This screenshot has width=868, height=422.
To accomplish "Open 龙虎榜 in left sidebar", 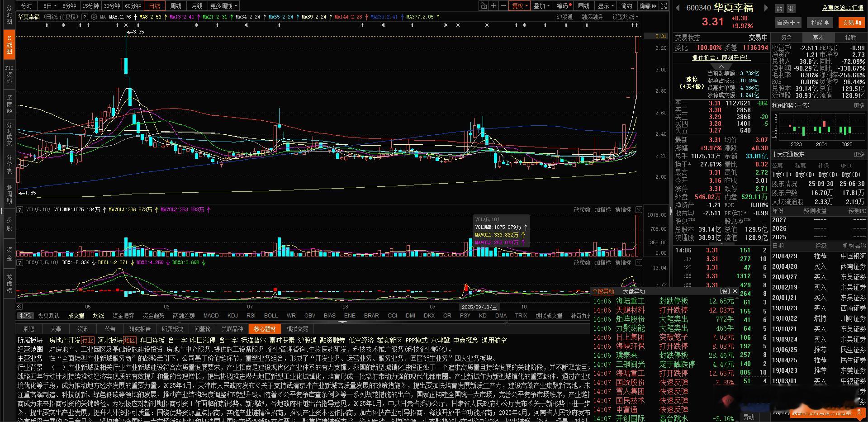I will click(9, 284).
